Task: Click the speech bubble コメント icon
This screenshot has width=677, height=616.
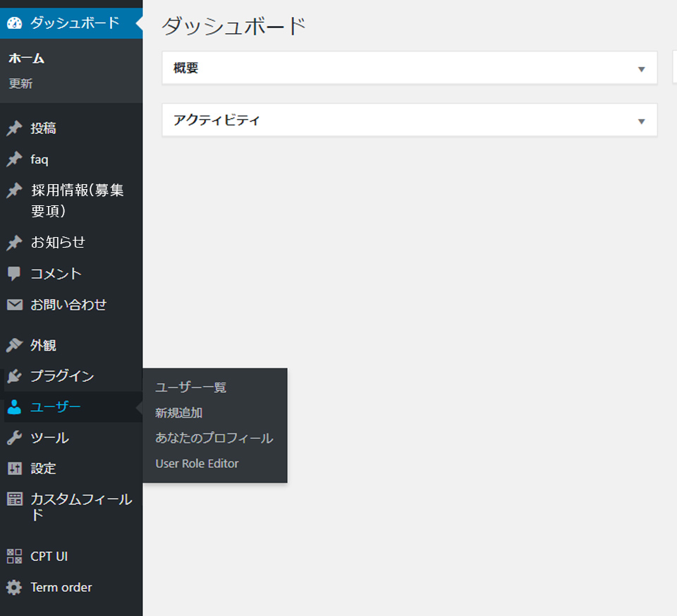Action: 14,274
